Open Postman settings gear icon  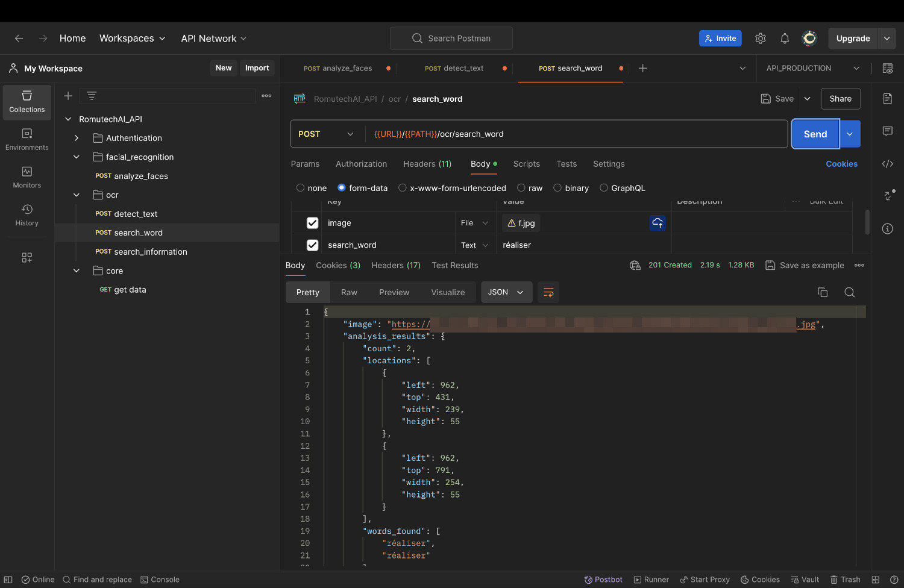tap(760, 39)
